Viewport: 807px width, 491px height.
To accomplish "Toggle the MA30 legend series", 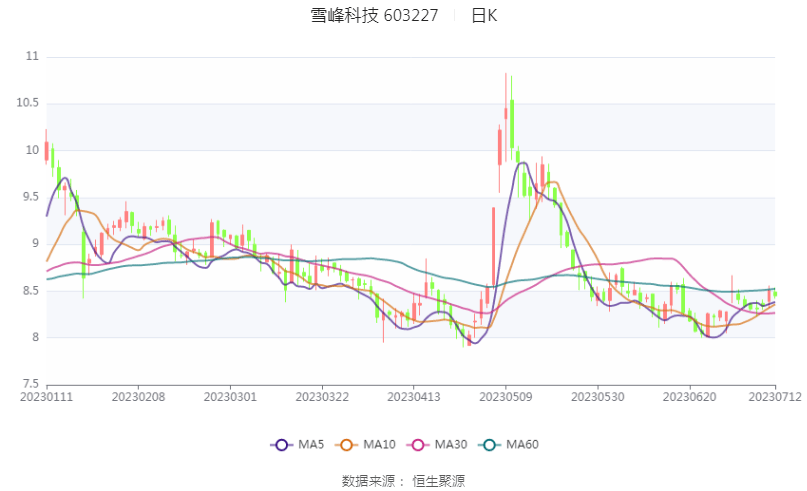I will [x=437, y=445].
